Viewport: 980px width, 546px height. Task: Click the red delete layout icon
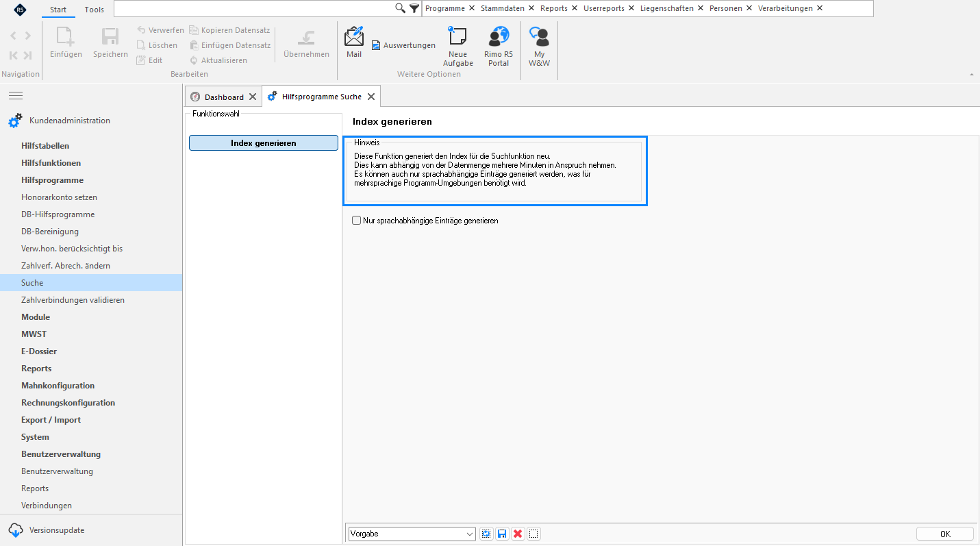(x=518, y=534)
